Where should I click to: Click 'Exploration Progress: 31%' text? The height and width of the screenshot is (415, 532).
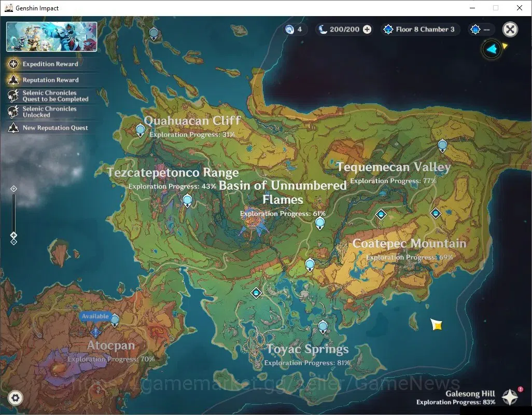192,135
